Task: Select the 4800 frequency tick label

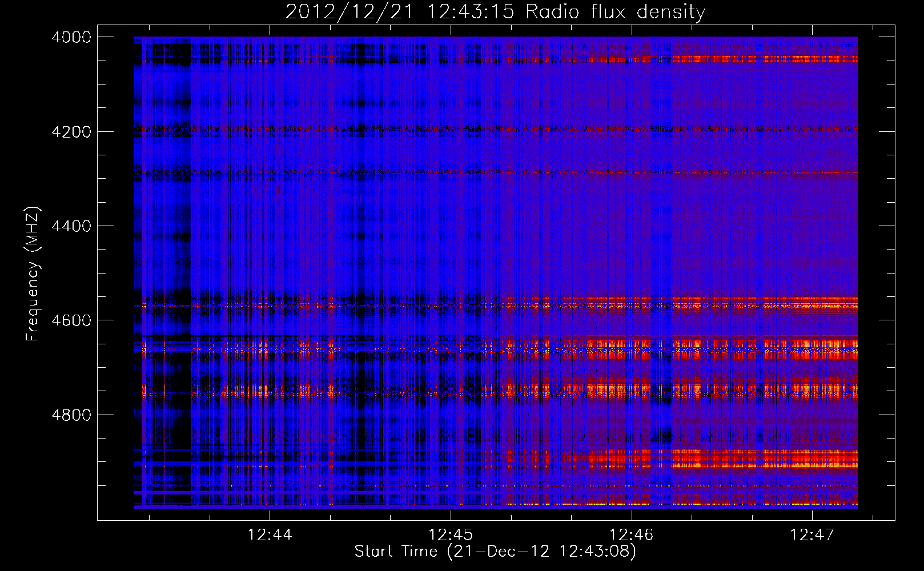Action: point(71,415)
